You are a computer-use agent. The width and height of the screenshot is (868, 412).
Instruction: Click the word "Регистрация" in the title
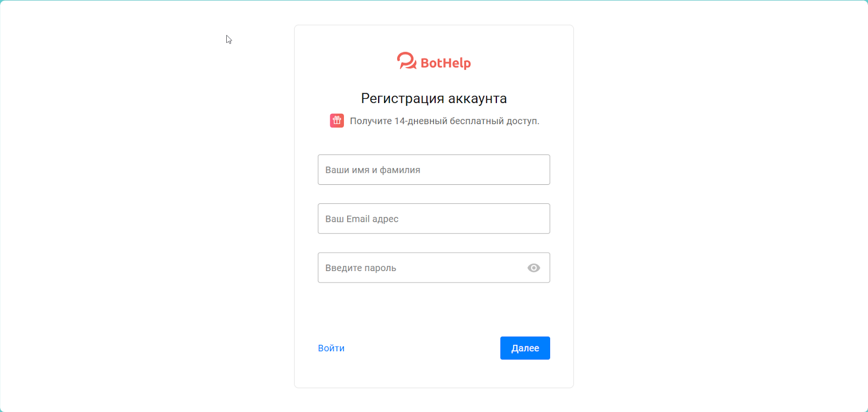403,99
